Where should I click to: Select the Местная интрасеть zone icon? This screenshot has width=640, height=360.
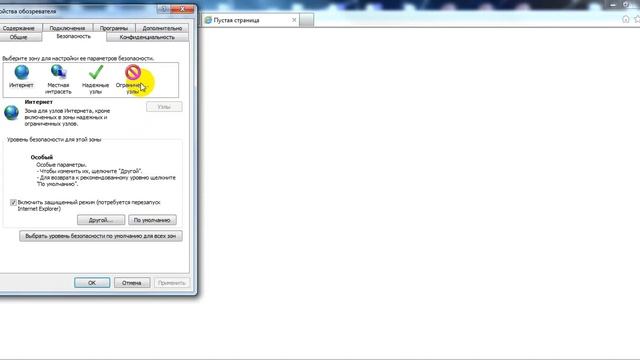coord(58,72)
